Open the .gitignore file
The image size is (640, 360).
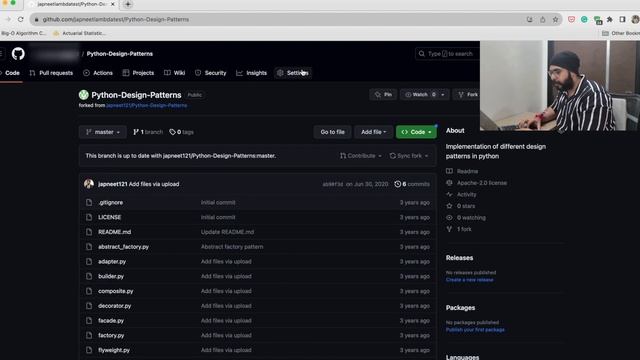pyautogui.click(x=111, y=203)
